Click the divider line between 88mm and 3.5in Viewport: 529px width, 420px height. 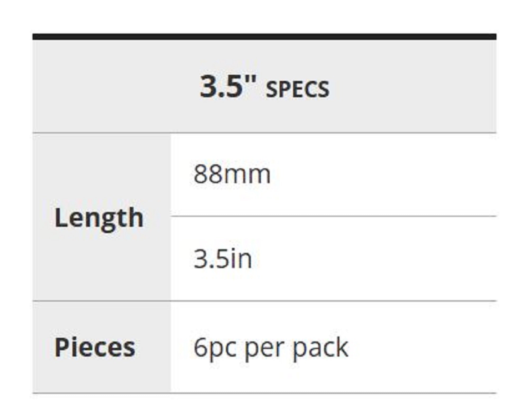(x=333, y=216)
